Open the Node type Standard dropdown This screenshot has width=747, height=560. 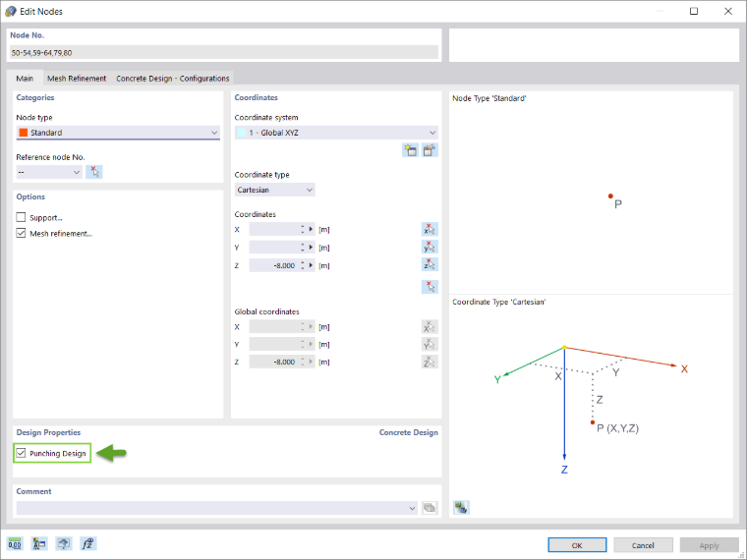coord(118,133)
